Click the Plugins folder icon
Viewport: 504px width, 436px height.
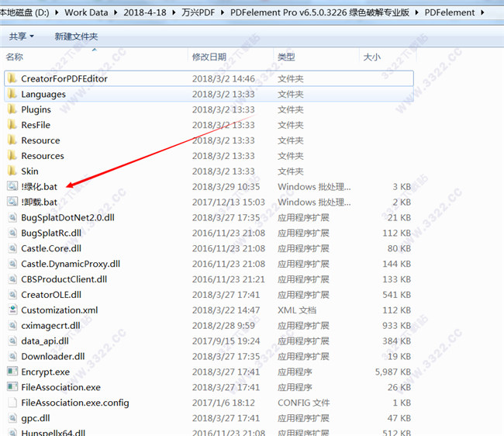click(x=12, y=109)
